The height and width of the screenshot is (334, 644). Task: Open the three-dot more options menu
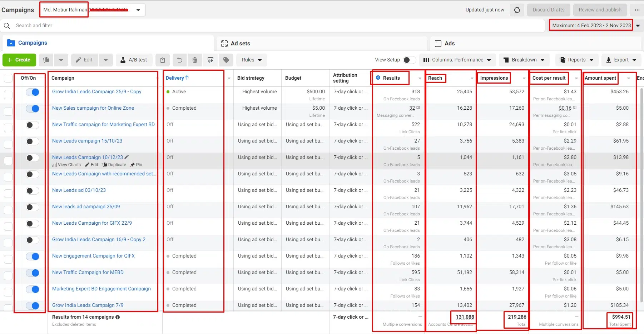[637, 10]
